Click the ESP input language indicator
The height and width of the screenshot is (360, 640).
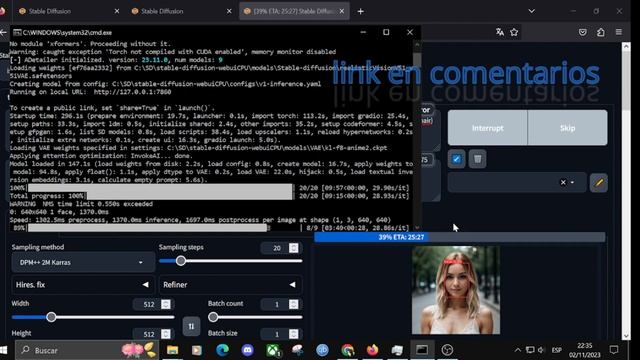point(556,350)
